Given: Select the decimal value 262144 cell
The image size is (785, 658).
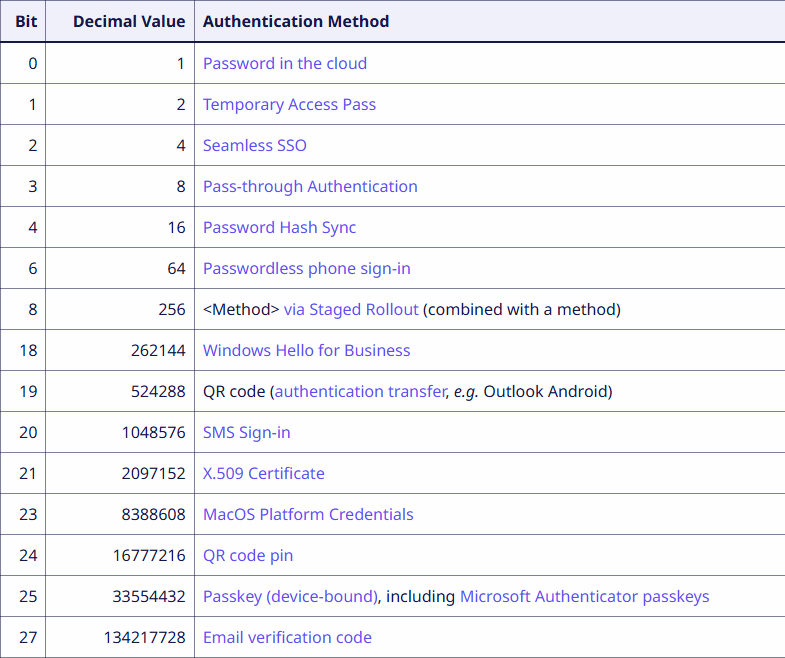Looking at the screenshot, I should (x=120, y=351).
